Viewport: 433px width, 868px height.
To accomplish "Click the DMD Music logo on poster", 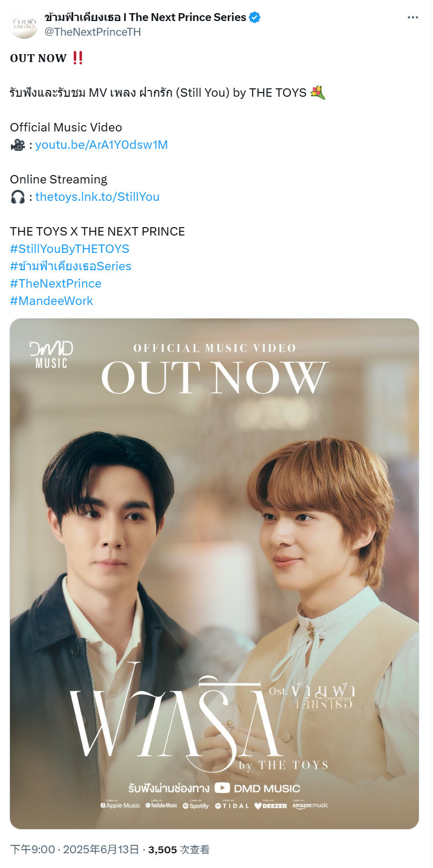I will click(x=51, y=355).
